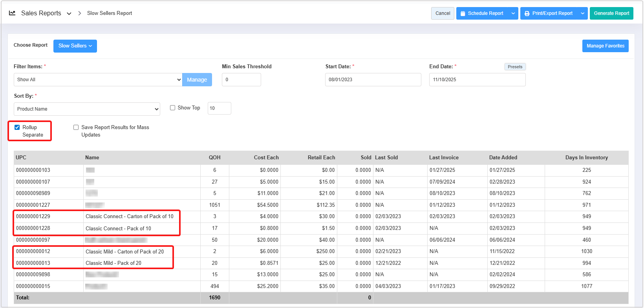
Task: Click the Days In Inventory column header
Action: pyautogui.click(x=586, y=158)
